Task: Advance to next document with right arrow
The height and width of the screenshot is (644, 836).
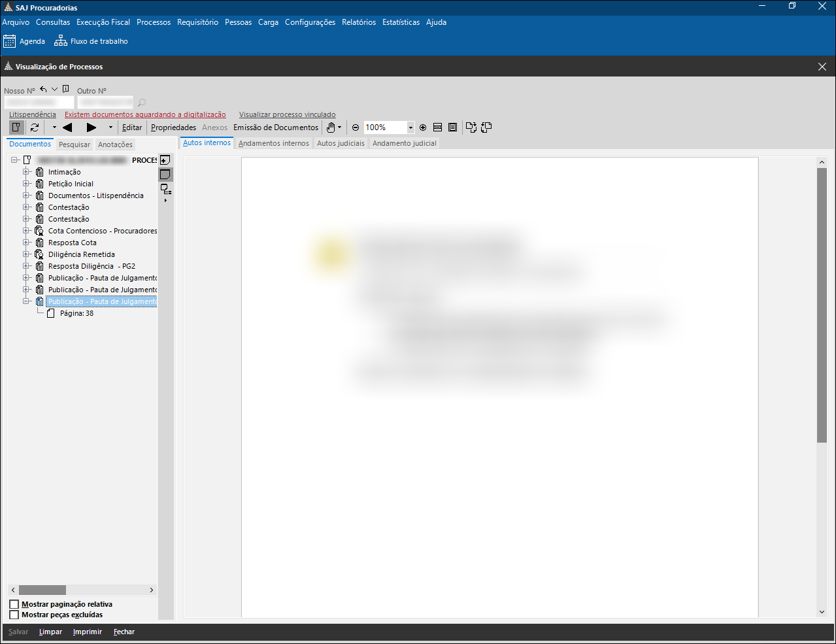Action: click(92, 127)
